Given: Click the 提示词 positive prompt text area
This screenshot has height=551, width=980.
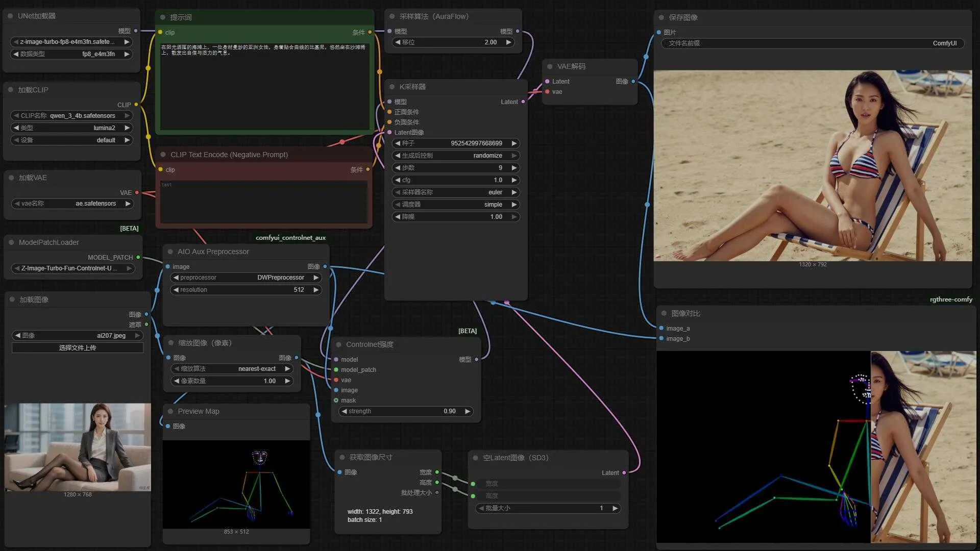Looking at the screenshot, I should click(x=264, y=87).
